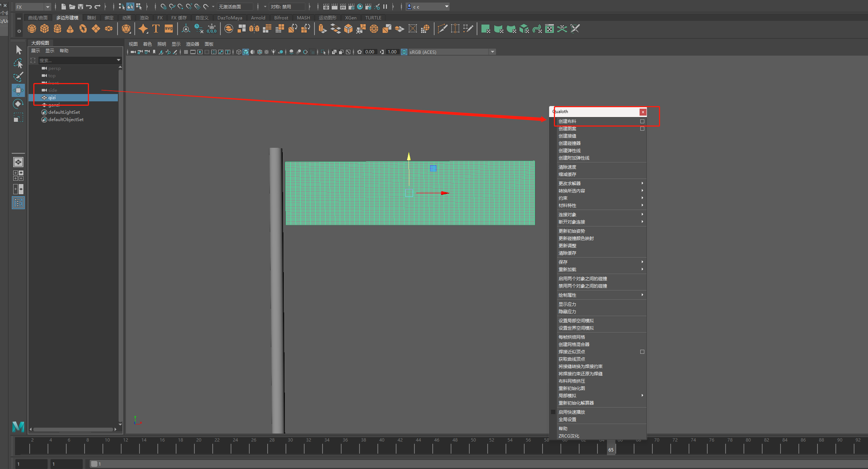Screen dimensions: 868x469
Task: Select the Move tool in toolbox
Action: 18,90
